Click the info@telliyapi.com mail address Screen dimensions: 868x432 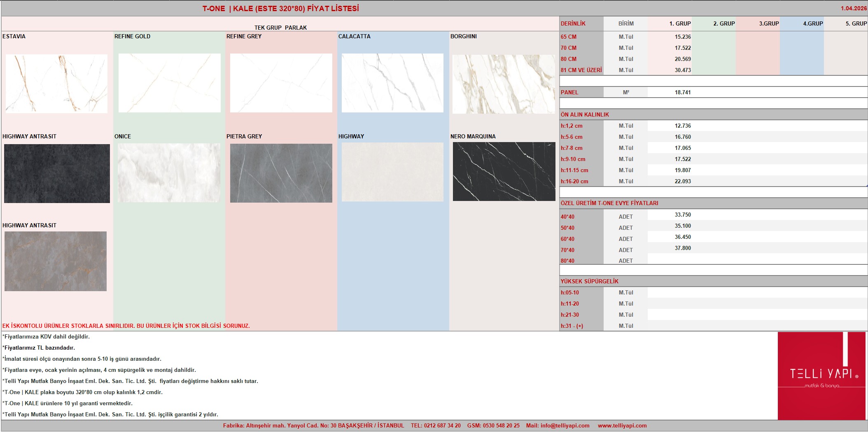point(564,426)
